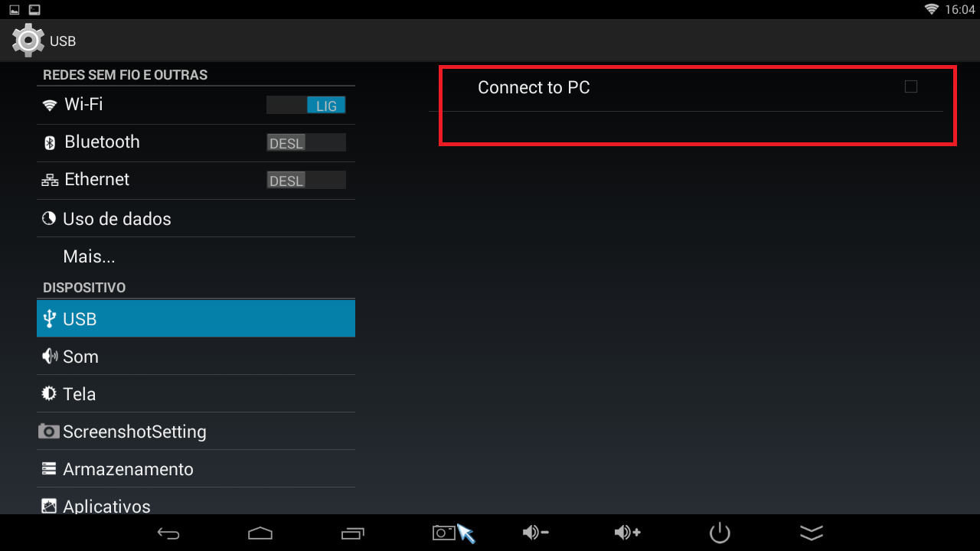Screen dimensions: 980x551
Task: Raise volume with speaker plus icon
Action: click(x=628, y=533)
